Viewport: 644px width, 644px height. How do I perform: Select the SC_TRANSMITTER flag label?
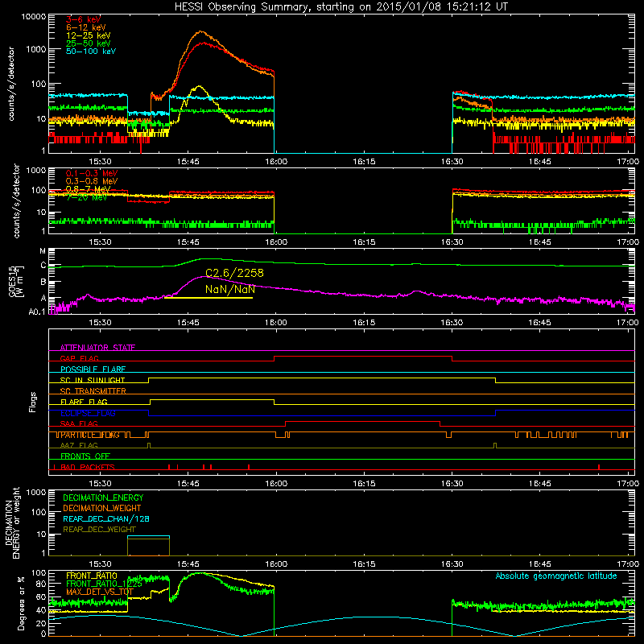[93, 390]
